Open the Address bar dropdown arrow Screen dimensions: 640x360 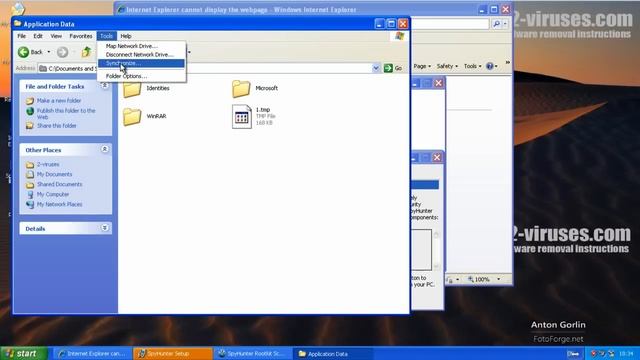[376, 68]
